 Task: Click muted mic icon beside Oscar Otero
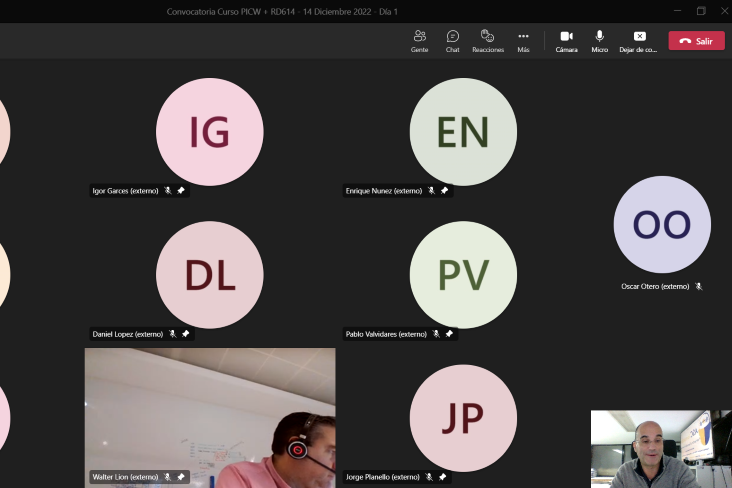point(699,286)
